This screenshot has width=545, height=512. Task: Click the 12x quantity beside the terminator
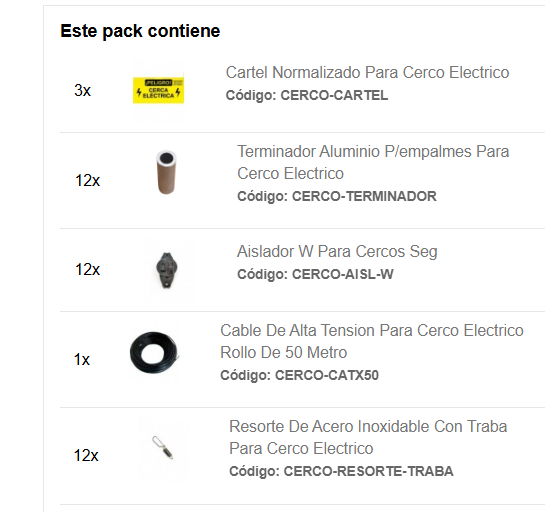(87, 180)
